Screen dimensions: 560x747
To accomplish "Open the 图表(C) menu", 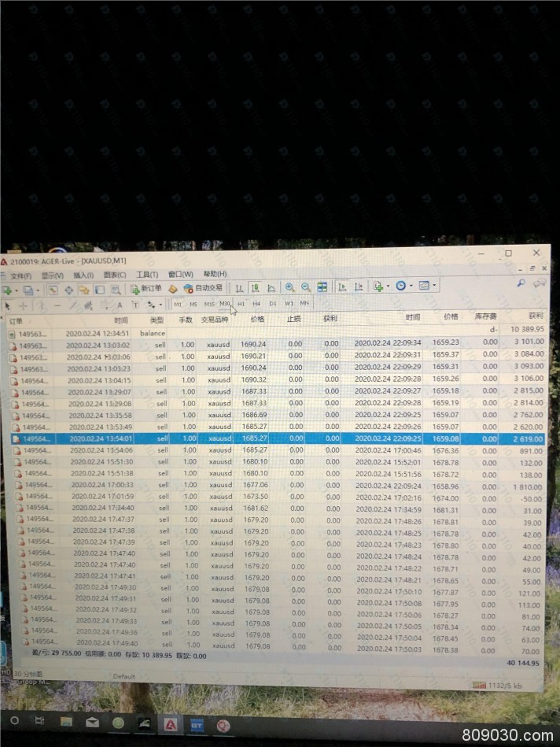I will coord(114,275).
